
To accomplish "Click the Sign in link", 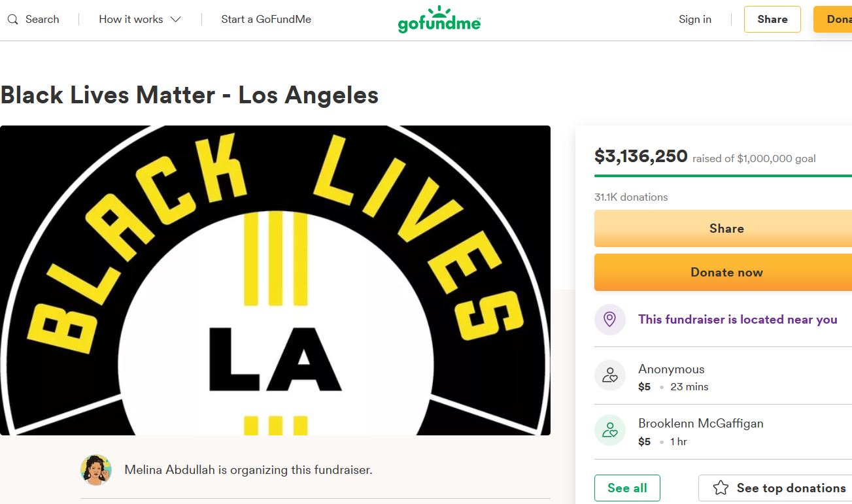I will 694,20.
